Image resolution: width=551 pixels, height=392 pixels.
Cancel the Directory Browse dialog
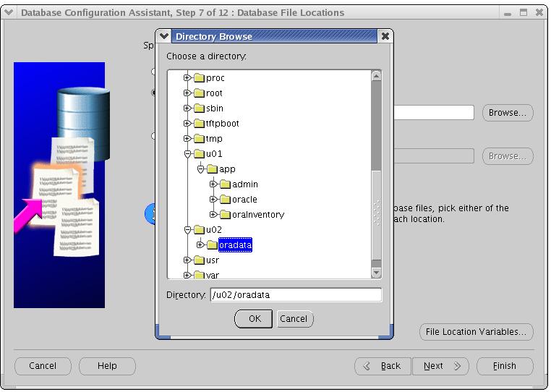pos(294,319)
